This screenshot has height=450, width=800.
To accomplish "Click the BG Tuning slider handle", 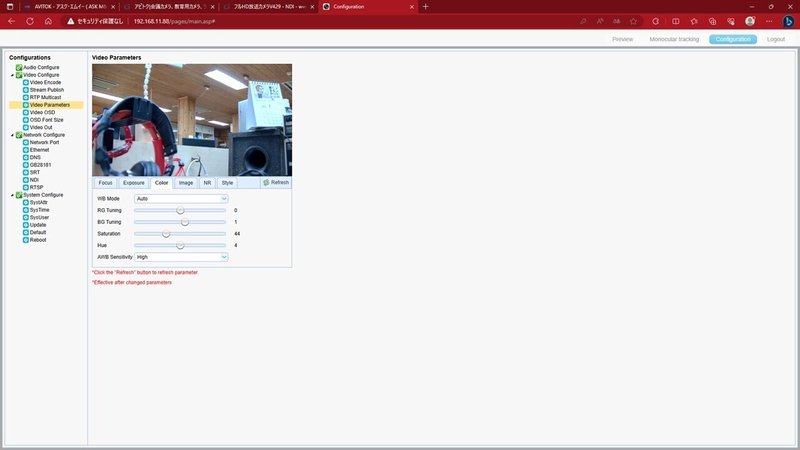I will 185,222.
